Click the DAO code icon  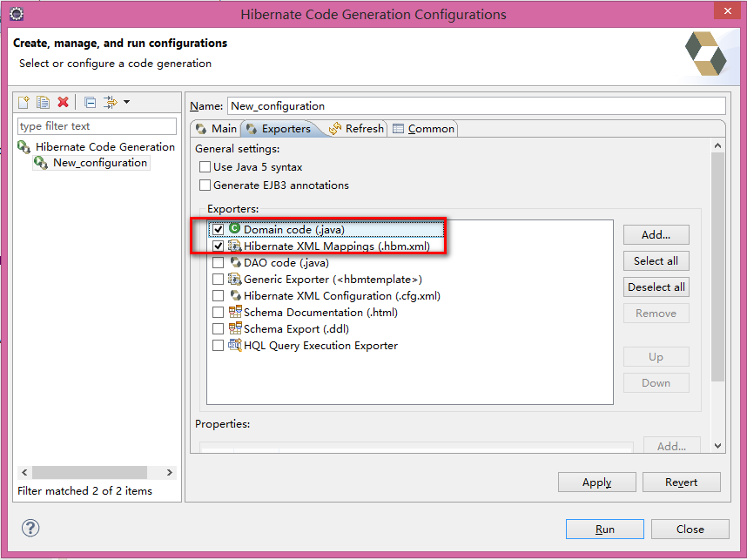235,262
